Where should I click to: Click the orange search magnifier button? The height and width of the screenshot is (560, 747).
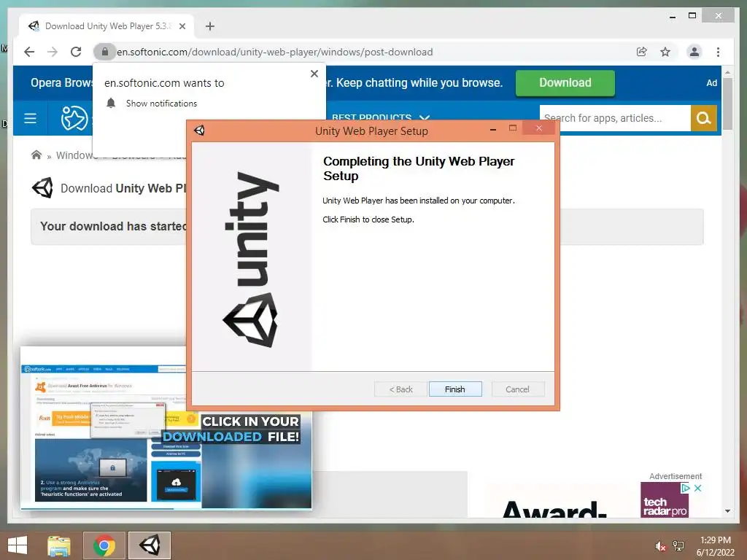(x=704, y=118)
